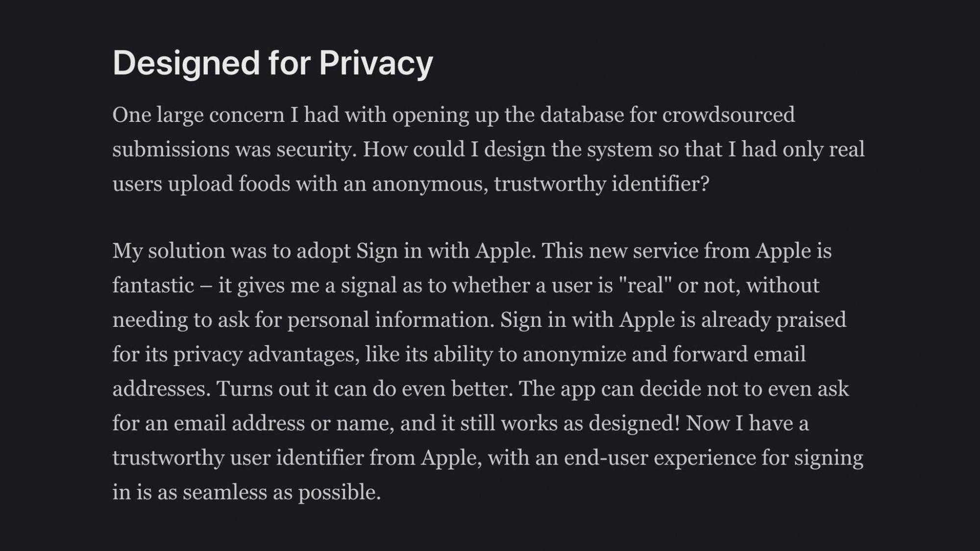Viewport: 980px width, 551px height.
Task: Click the word "crowdsourced" in first paragraph
Action: coord(729,115)
